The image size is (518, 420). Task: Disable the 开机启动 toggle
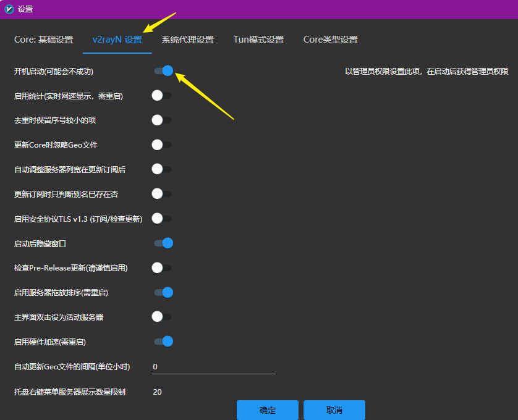tap(163, 71)
